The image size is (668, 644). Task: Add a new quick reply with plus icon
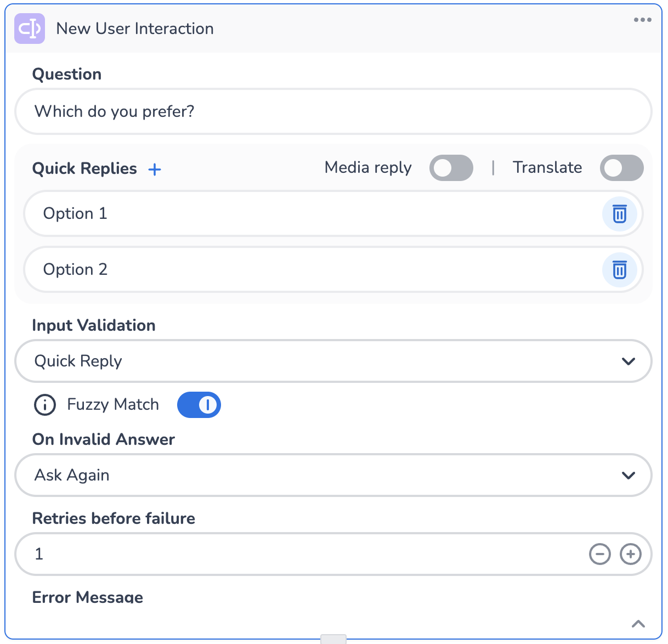tap(155, 170)
